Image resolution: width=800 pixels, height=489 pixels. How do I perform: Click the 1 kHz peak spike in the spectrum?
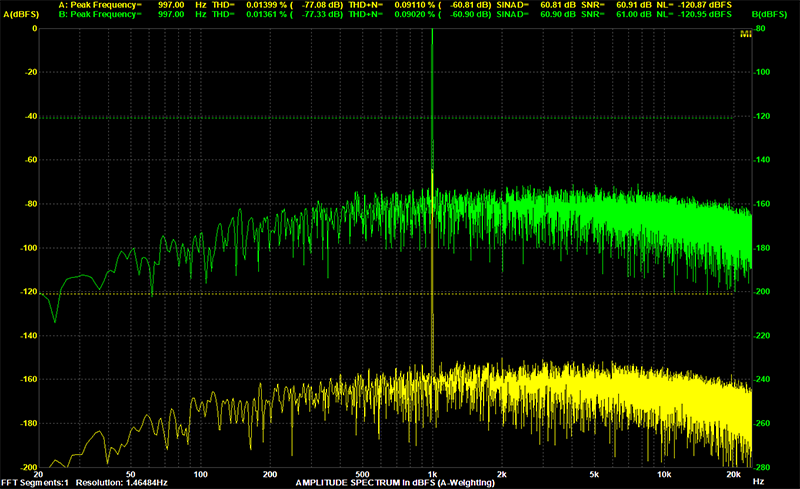[x=432, y=102]
